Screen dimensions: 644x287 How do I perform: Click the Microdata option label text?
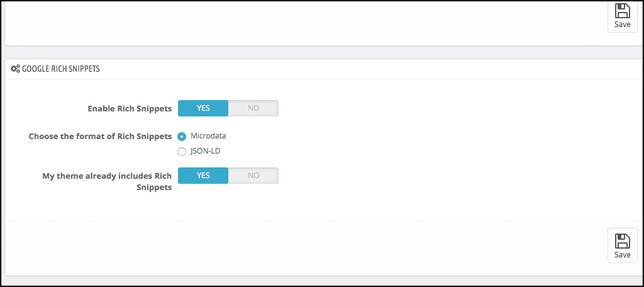(208, 136)
